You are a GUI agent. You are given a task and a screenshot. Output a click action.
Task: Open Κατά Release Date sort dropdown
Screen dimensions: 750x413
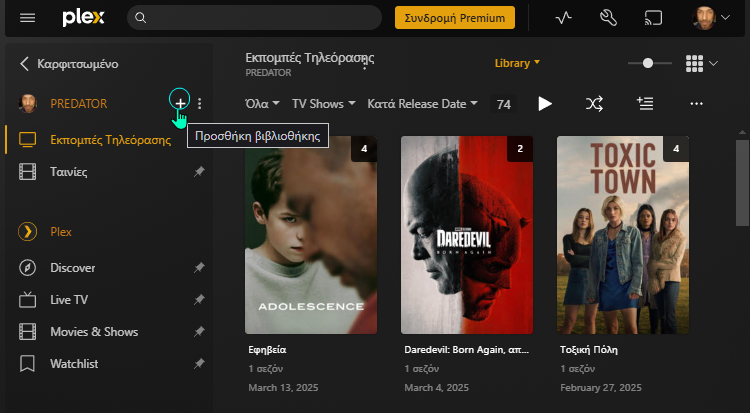tap(422, 104)
